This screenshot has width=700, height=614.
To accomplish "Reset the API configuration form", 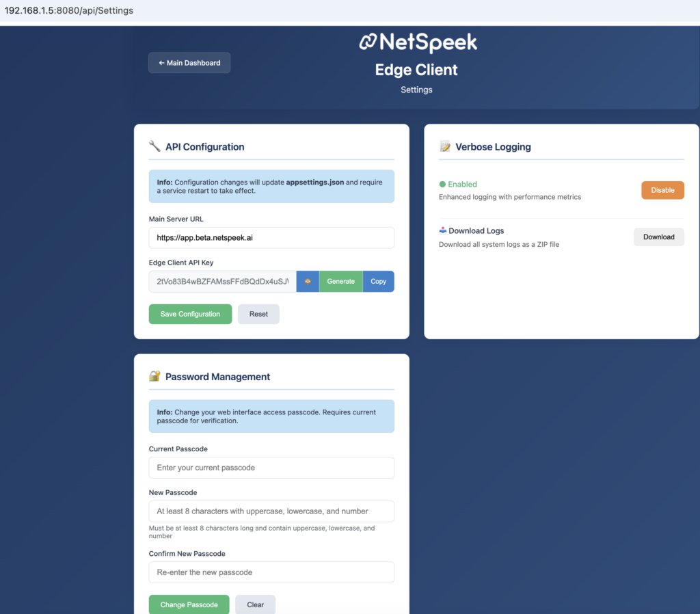I will [x=258, y=314].
